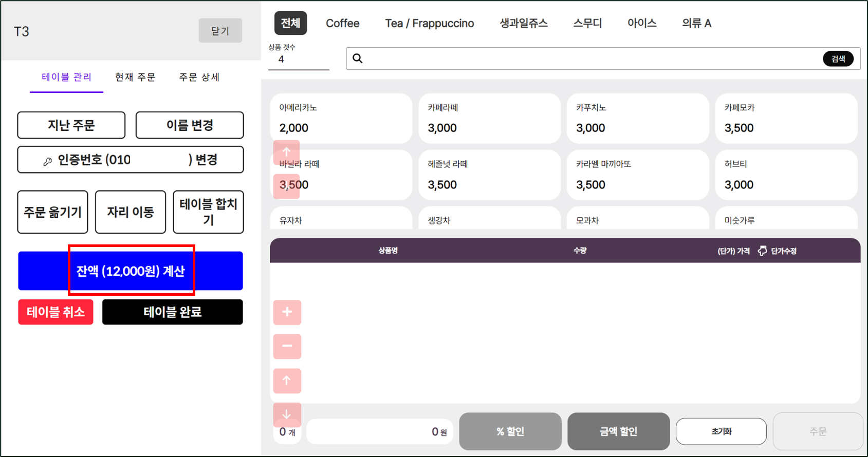Click the black 테이블 완료 button

coord(172,312)
